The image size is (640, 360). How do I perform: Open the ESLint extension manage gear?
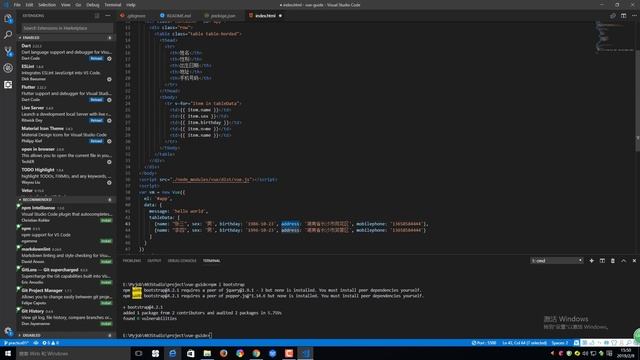pyautogui.click(x=109, y=79)
